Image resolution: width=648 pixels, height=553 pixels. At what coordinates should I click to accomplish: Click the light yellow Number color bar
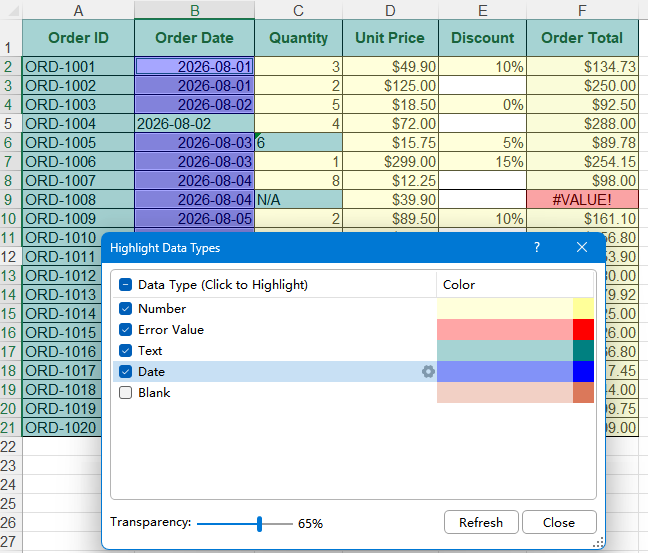(505, 309)
